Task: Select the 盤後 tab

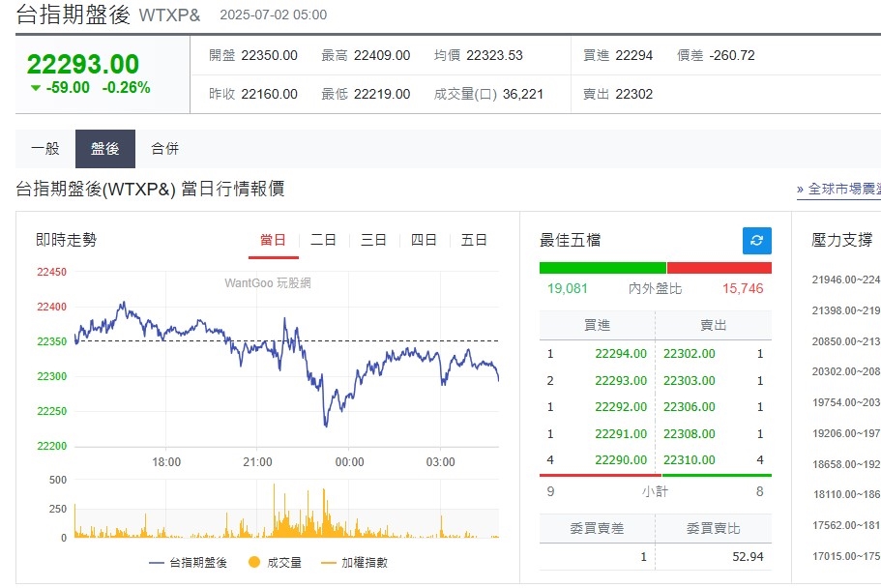Action: point(105,149)
